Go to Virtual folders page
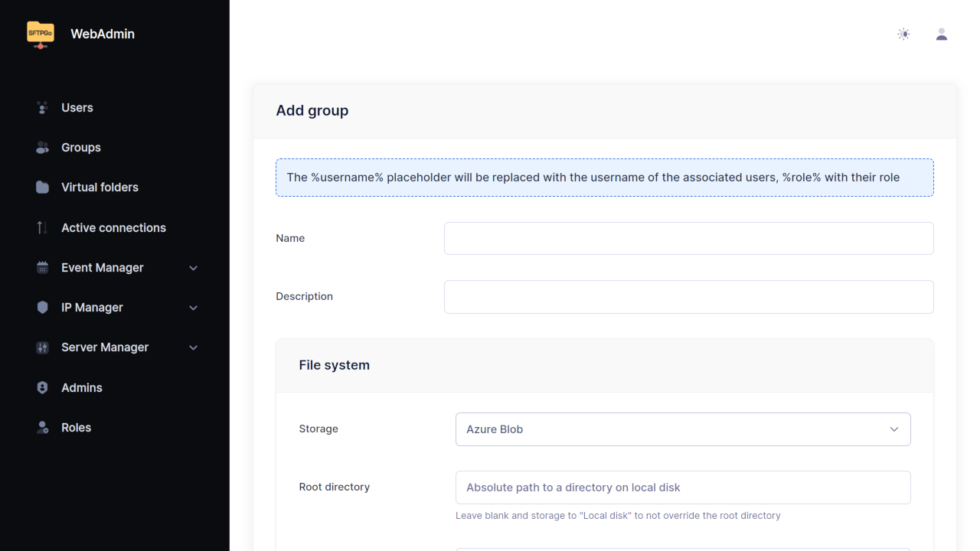This screenshot has height=551, width=980. [100, 187]
